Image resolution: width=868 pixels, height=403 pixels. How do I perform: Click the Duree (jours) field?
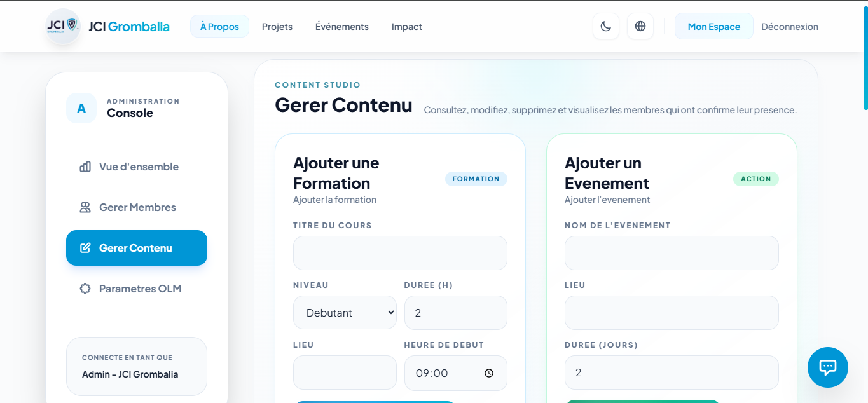672,372
